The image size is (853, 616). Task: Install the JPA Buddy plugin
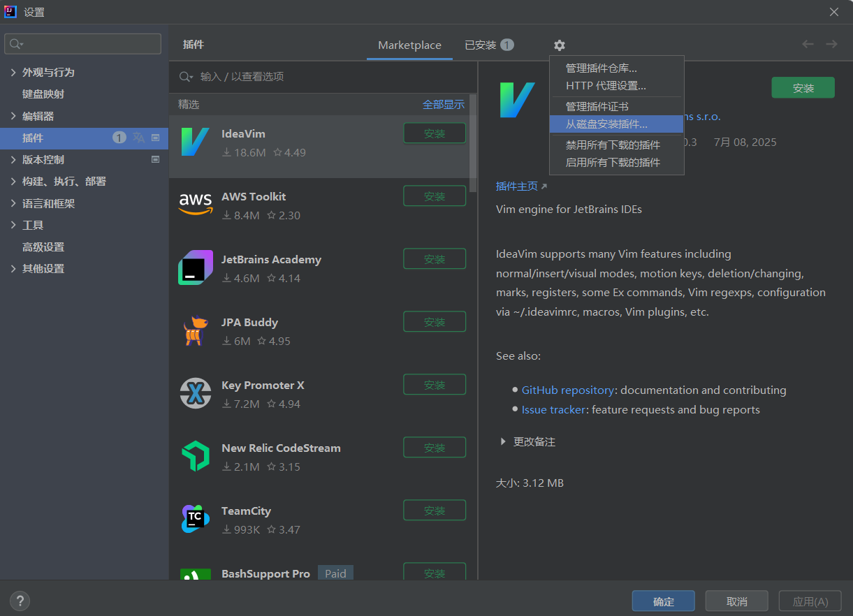click(x=435, y=322)
